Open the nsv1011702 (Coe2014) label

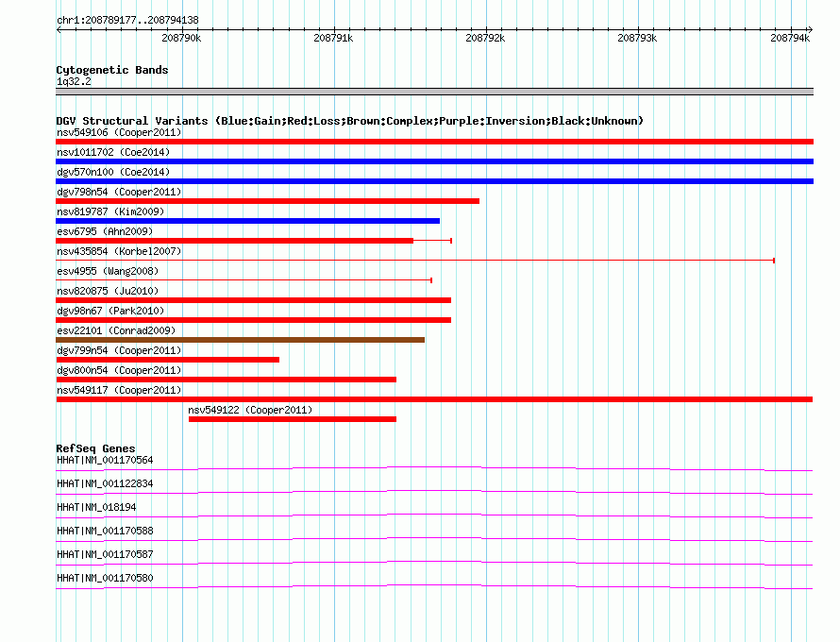(x=113, y=152)
